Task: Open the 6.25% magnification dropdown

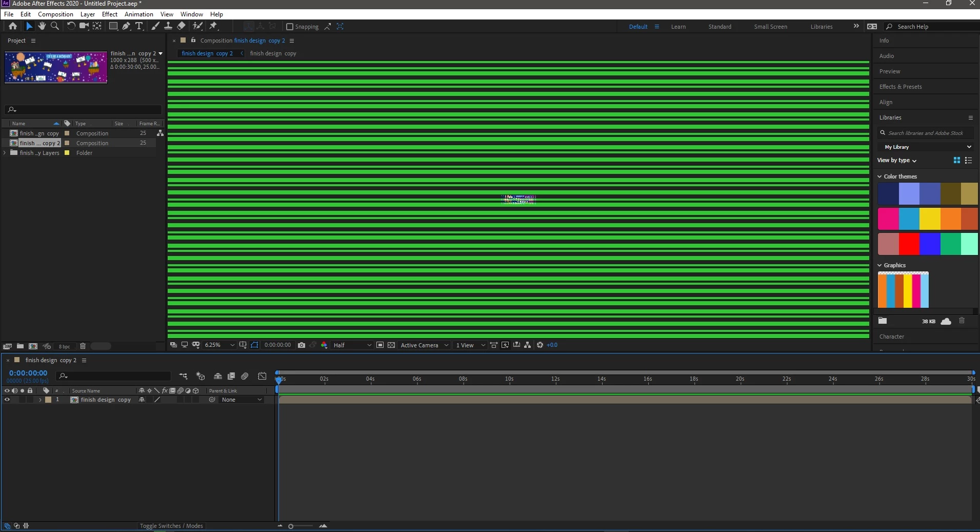Action: pos(219,345)
